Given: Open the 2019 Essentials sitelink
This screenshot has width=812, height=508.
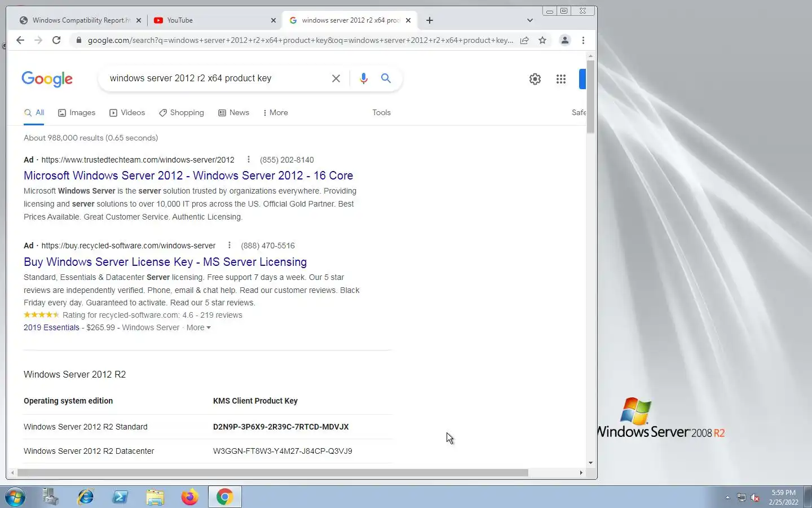Looking at the screenshot, I should pyautogui.click(x=51, y=328).
